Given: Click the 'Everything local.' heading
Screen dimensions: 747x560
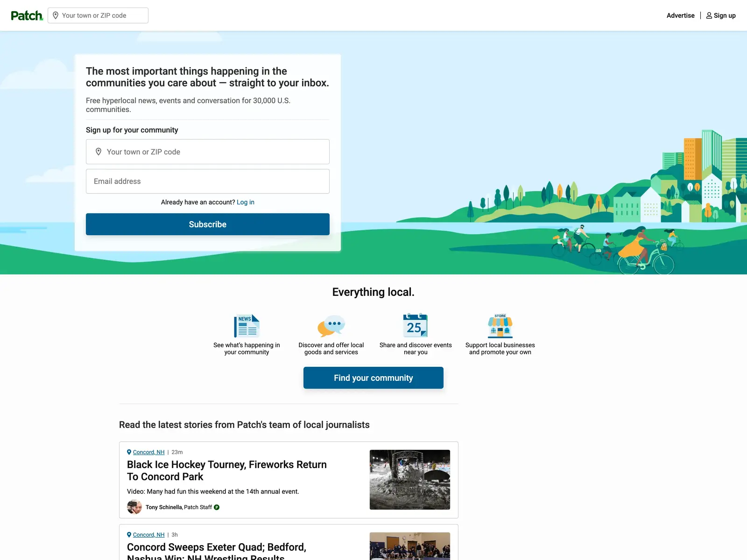Looking at the screenshot, I should coord(373,292).
